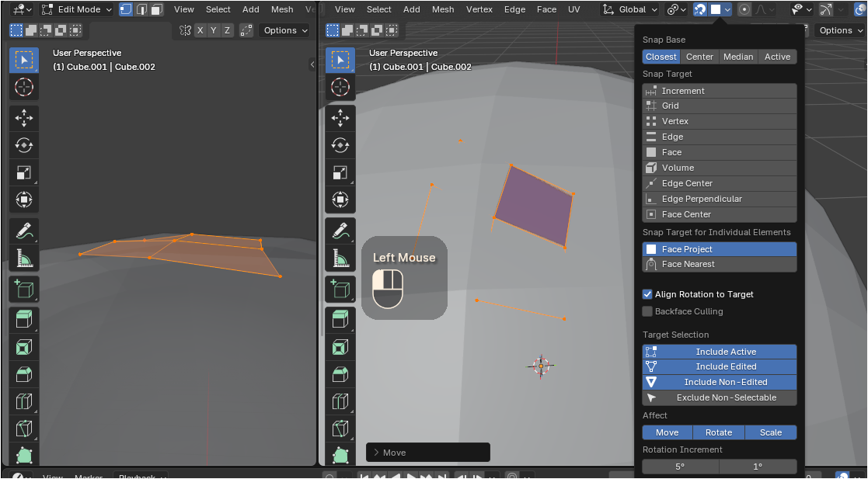
Task: Open Options dropdown in right viewport
Action: click(839, 30)
